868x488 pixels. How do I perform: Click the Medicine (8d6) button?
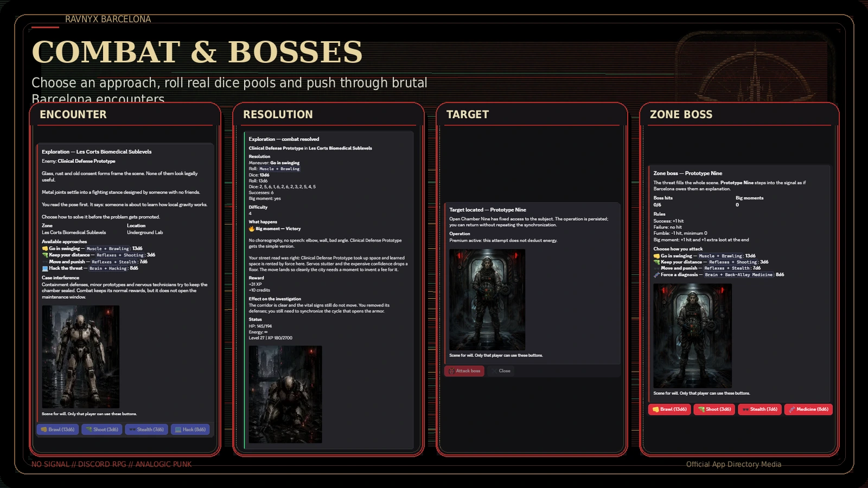tap(808, 409)
